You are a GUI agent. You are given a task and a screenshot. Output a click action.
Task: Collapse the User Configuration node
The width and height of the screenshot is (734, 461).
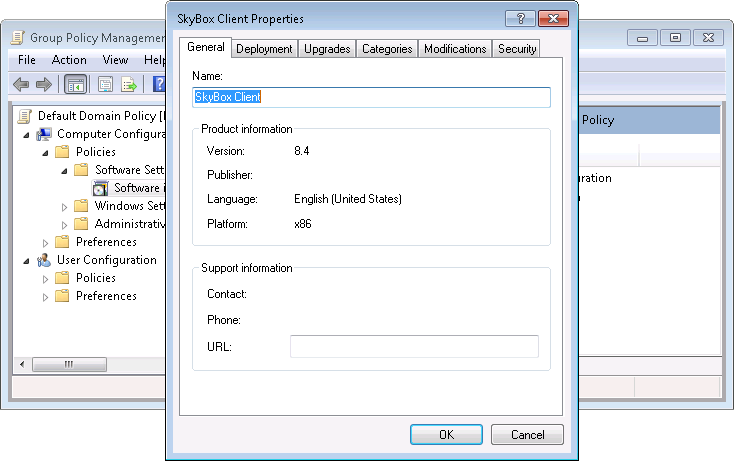pos(26,261)
